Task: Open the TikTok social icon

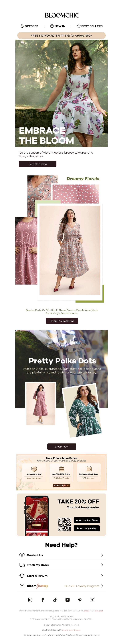Action: pyautogui.click(x=55, y=600)
